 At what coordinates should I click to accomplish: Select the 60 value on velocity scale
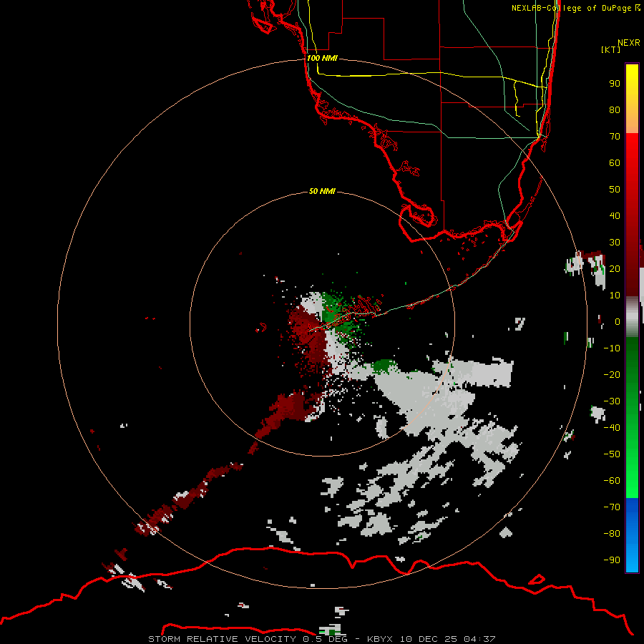(x=615, y=162)
